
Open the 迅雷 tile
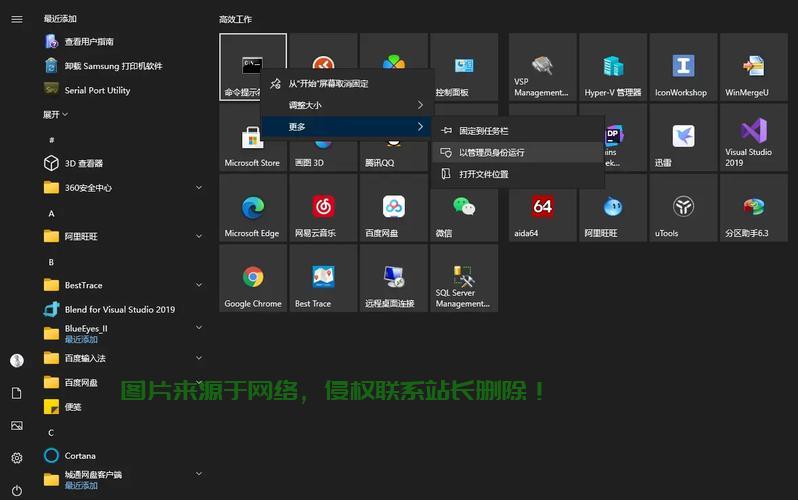click(683, 138)
